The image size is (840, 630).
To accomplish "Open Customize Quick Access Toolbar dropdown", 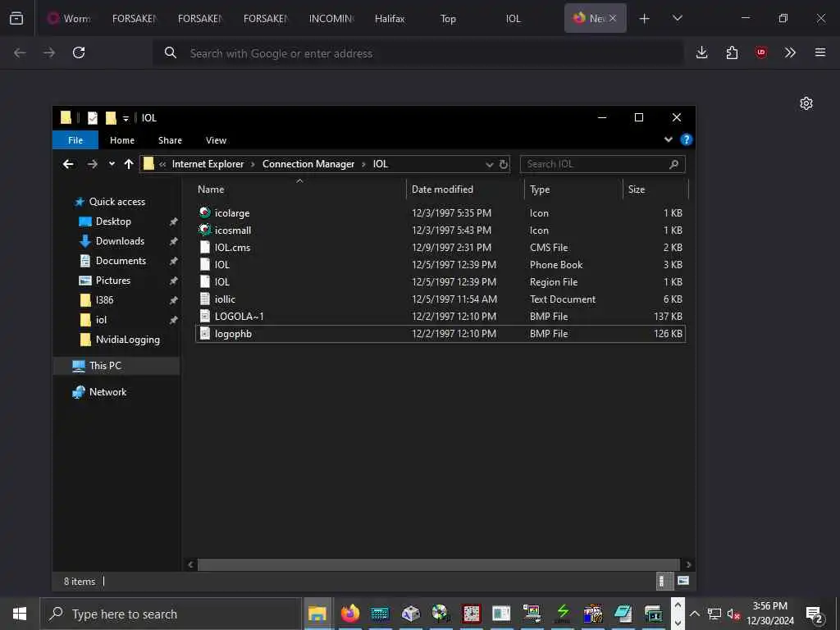I will [x=126, y=118].
